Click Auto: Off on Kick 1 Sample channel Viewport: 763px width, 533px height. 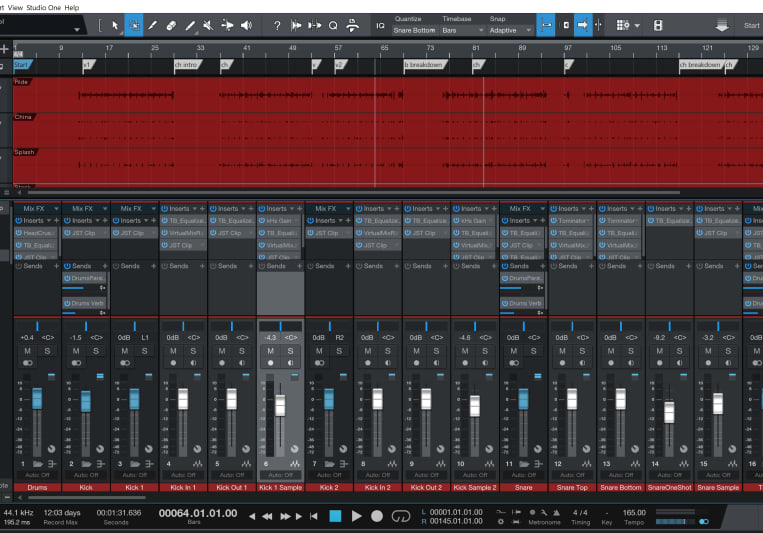pyautogui.click(x=281, y=475)
